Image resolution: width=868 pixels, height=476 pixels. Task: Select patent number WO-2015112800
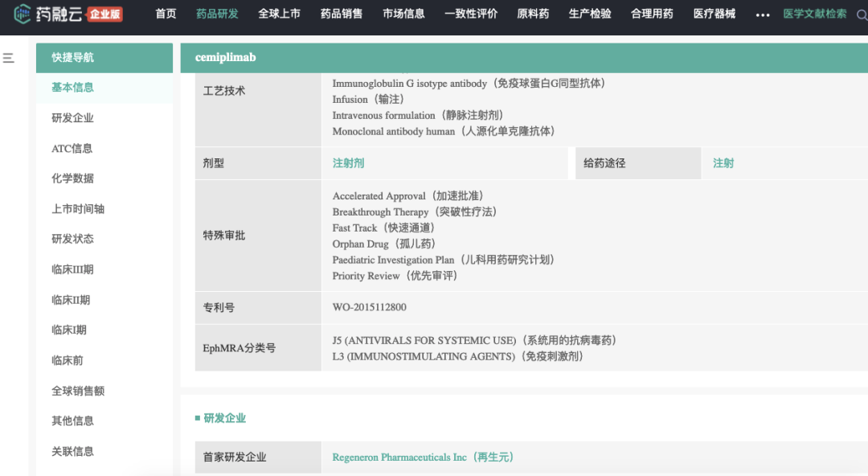[x=369, y=307]
